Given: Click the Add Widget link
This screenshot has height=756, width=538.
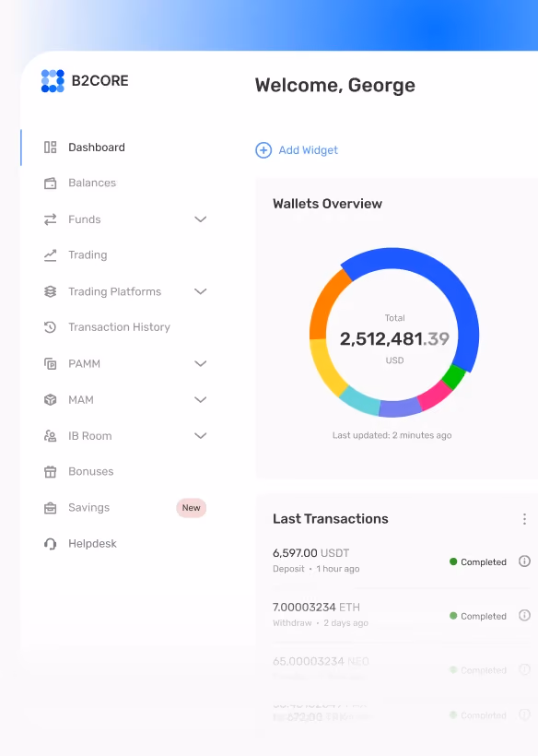Looking at the screenshot, I should click(309, 150).
